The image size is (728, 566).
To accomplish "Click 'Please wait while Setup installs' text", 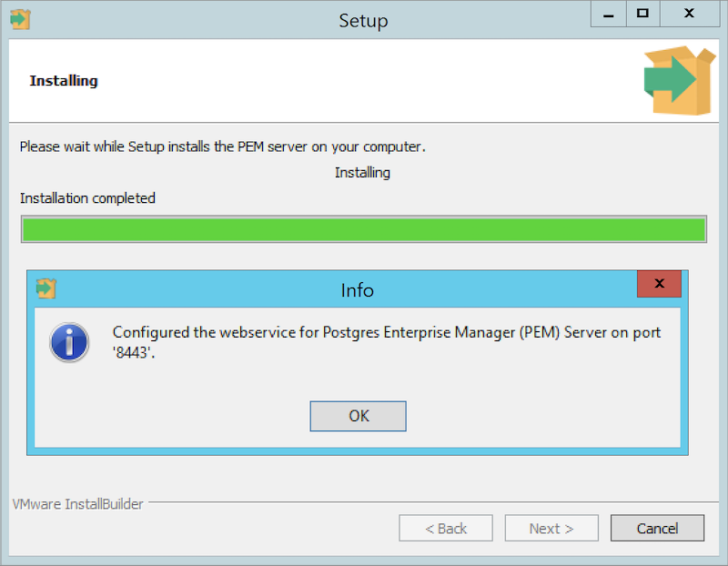I will point(222,147).
